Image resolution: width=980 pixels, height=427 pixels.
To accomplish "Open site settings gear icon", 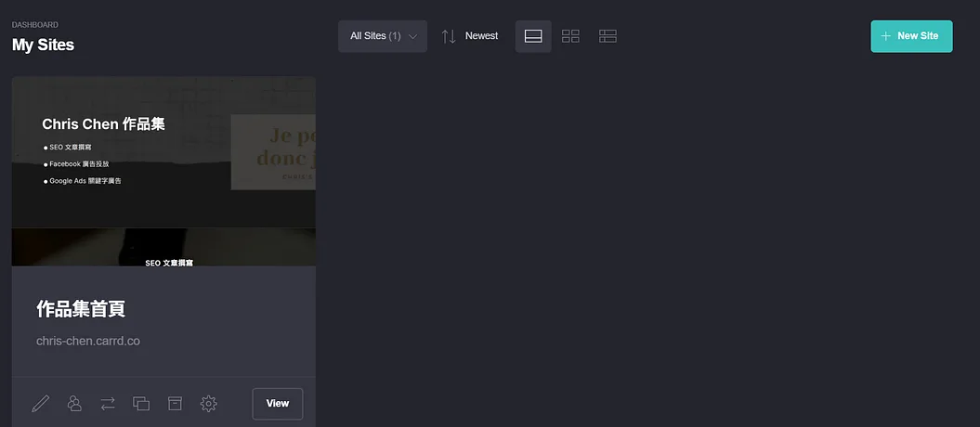I will [209, 404].
